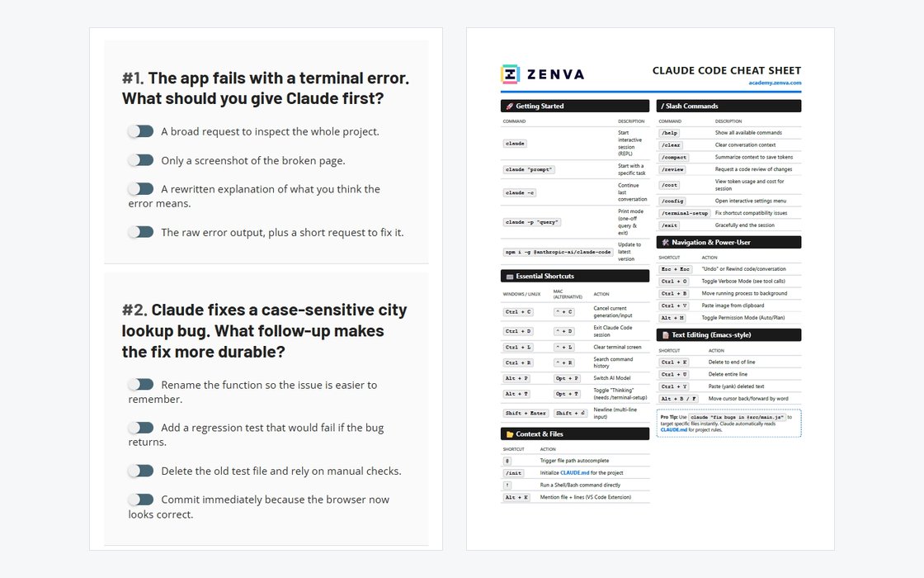Click 'Trigger file path autocomplete' action text
Screen dimensions: 924x578
click(x=574, y=461)
